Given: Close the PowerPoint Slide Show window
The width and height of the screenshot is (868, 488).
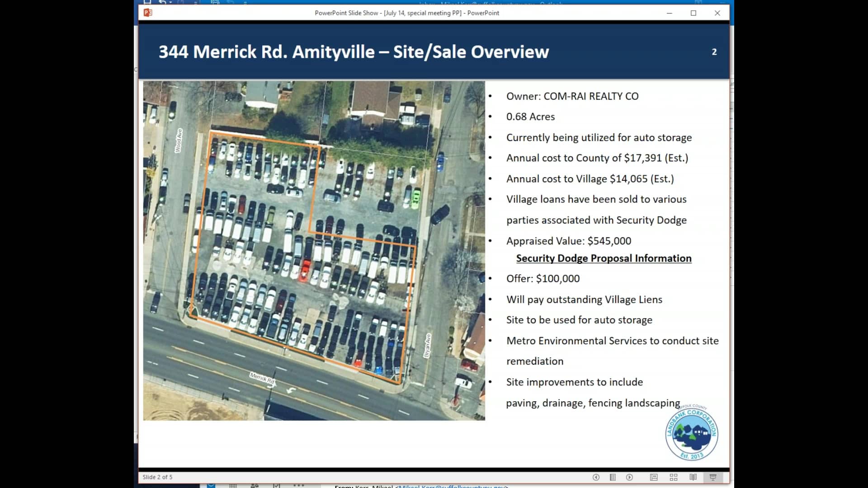Looking at the screenshot, I should 717,13.
